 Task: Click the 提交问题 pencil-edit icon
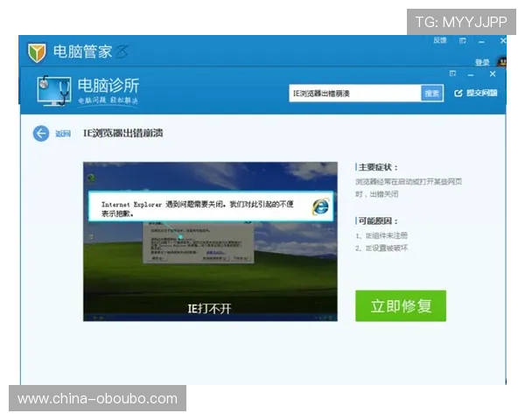pos(458,93)
